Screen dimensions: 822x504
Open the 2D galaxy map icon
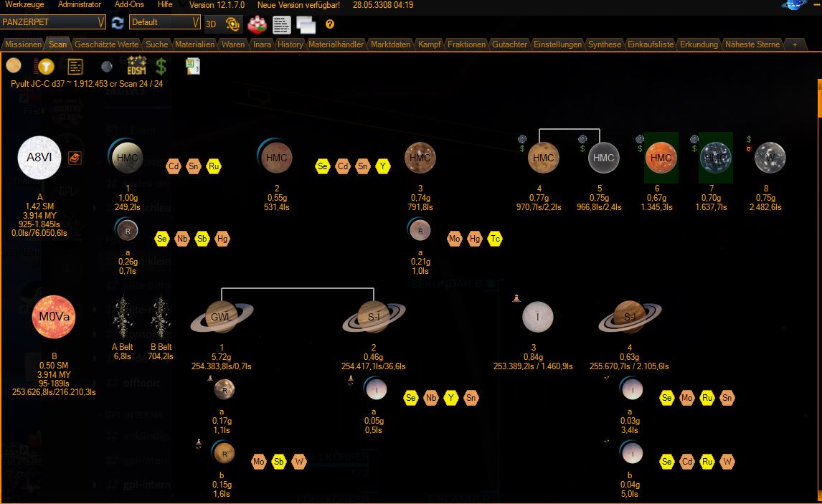click(233, 24)
